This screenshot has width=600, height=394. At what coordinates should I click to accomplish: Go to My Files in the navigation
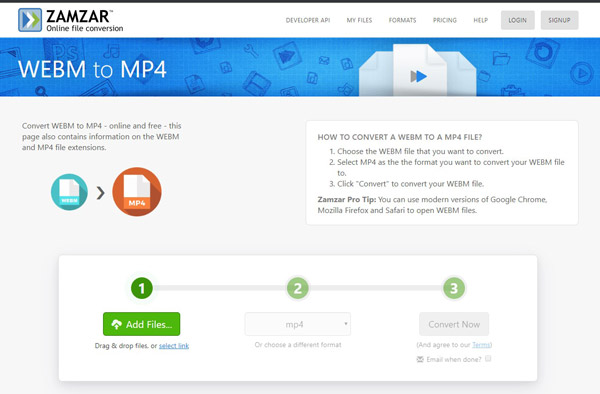359,20
